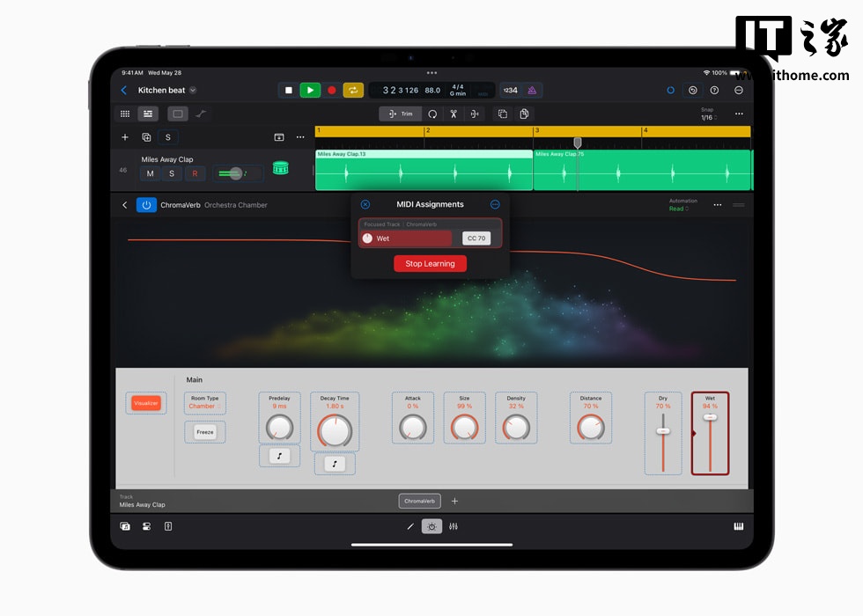Select the ChromaVerb plugin slot

coord(419,501)
